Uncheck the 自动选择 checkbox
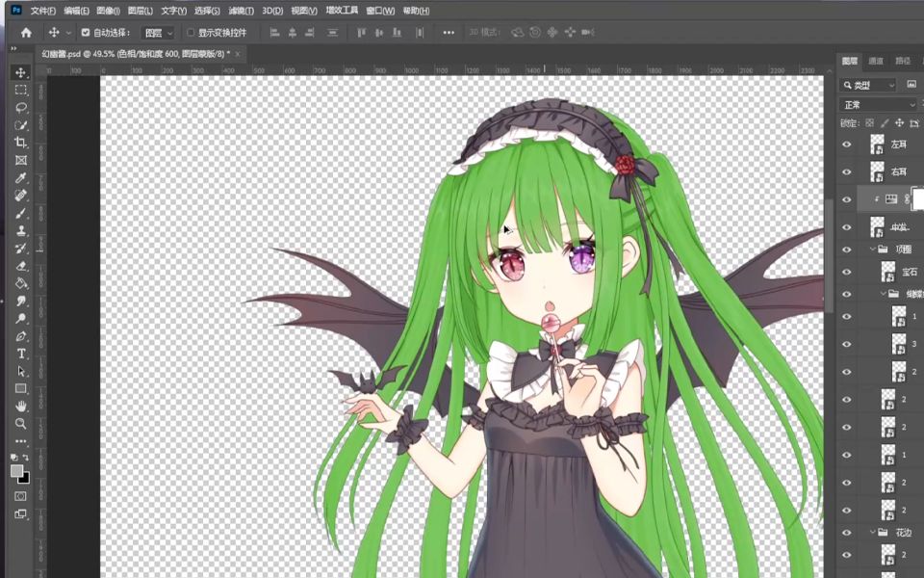 click(86, 33)
